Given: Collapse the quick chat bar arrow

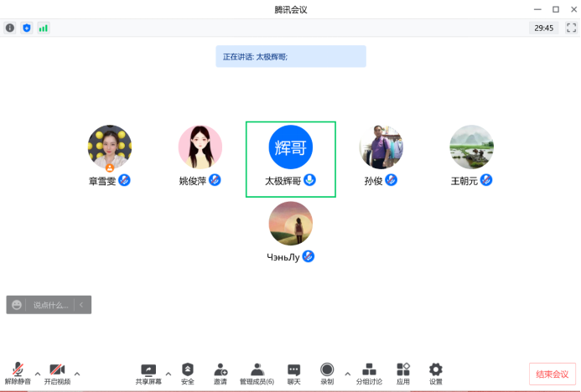Looking at the screenshot, I should pos(81,305).
